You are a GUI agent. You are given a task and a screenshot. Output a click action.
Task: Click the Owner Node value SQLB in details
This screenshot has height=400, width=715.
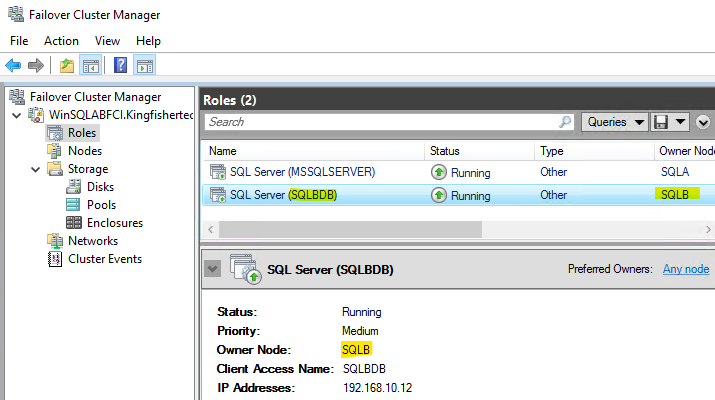[356, 349]
